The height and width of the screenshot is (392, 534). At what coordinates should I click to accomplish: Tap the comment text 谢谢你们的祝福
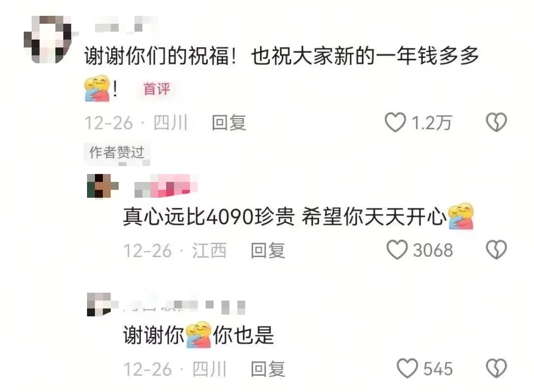(157, 55)
